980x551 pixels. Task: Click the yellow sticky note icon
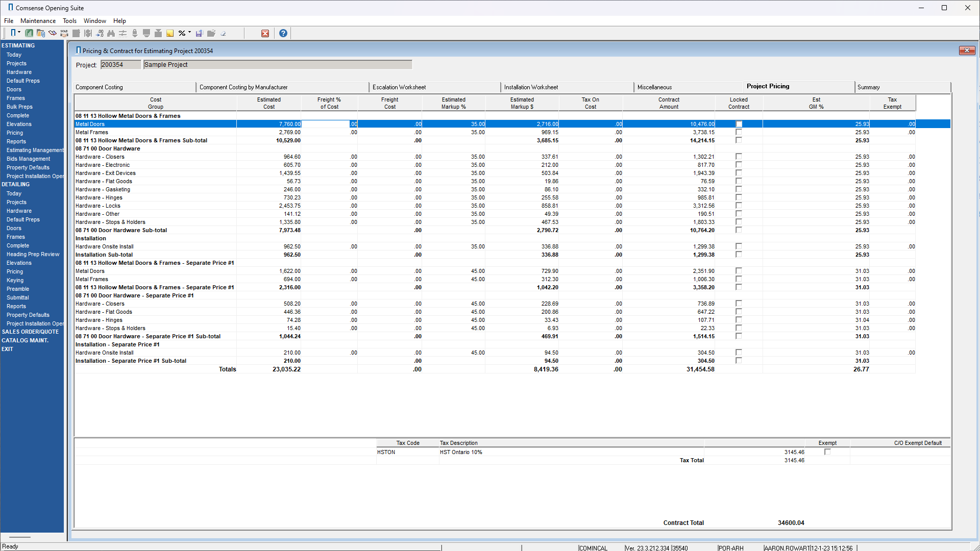tap(170, 33)
